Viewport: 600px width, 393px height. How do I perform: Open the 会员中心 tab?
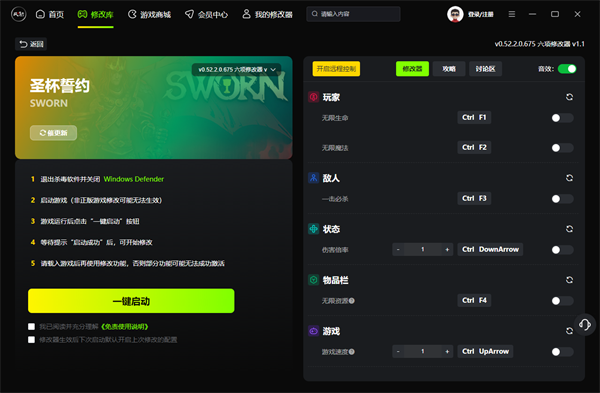[206, 15]
